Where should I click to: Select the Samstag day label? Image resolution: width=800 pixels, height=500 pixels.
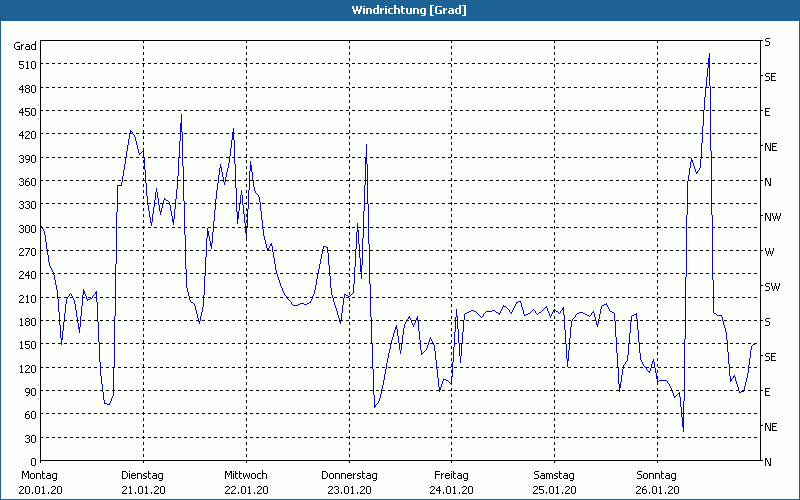click(554, 475)
